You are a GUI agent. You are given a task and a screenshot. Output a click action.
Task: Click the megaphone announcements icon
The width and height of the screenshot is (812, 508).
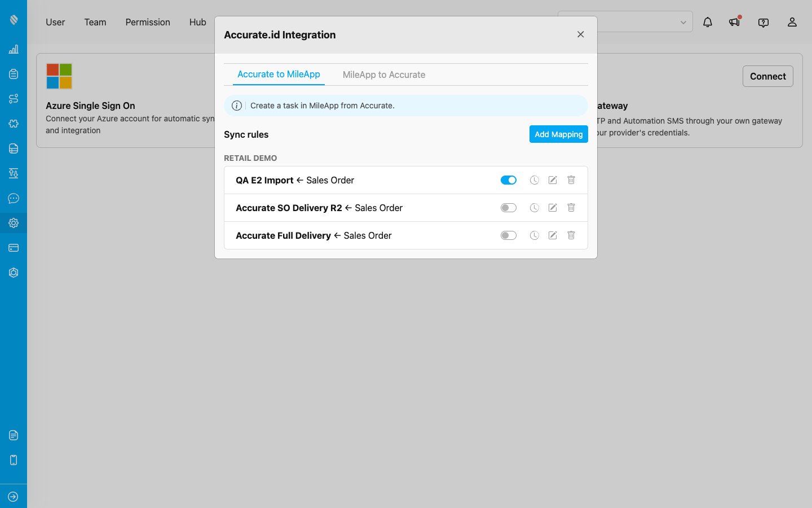(734, 22)
